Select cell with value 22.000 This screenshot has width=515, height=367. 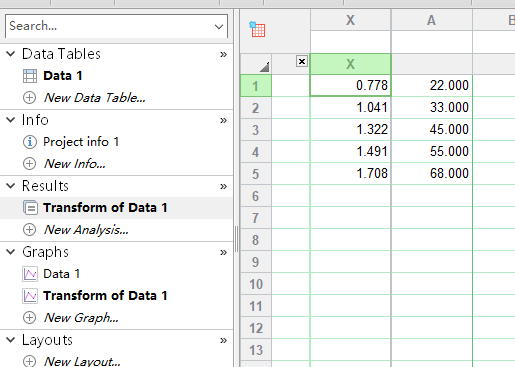(x=432, y=85)
